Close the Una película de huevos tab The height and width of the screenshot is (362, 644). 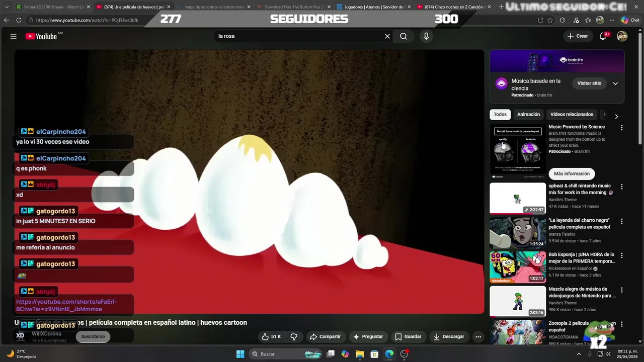(169, 7)
